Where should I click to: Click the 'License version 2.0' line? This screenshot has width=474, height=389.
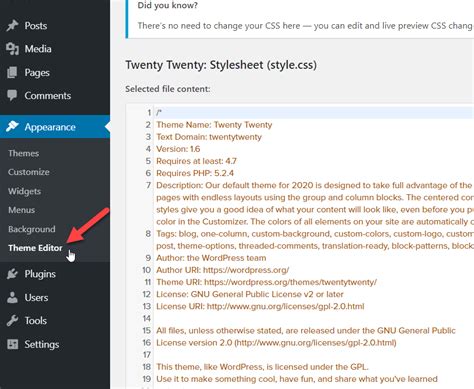276,343
